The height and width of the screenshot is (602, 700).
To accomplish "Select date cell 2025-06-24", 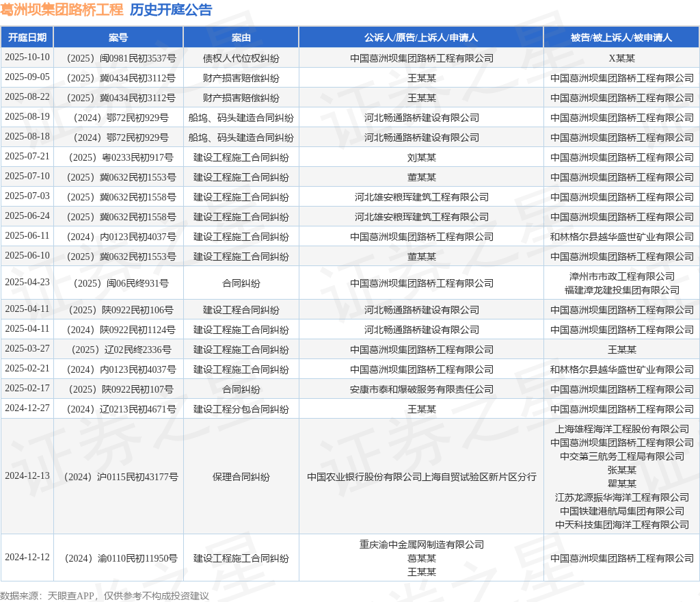I will tap(27, 215).
